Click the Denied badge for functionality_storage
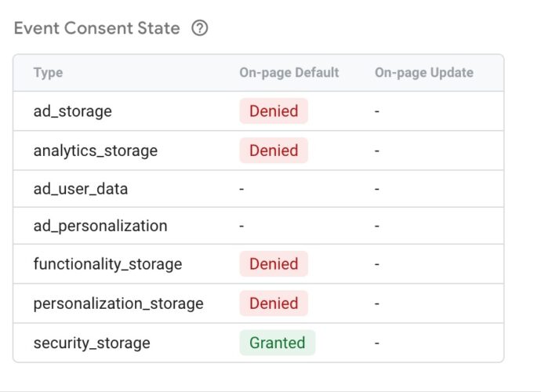Viewport: 541px width, 392px height. [274, 264]
